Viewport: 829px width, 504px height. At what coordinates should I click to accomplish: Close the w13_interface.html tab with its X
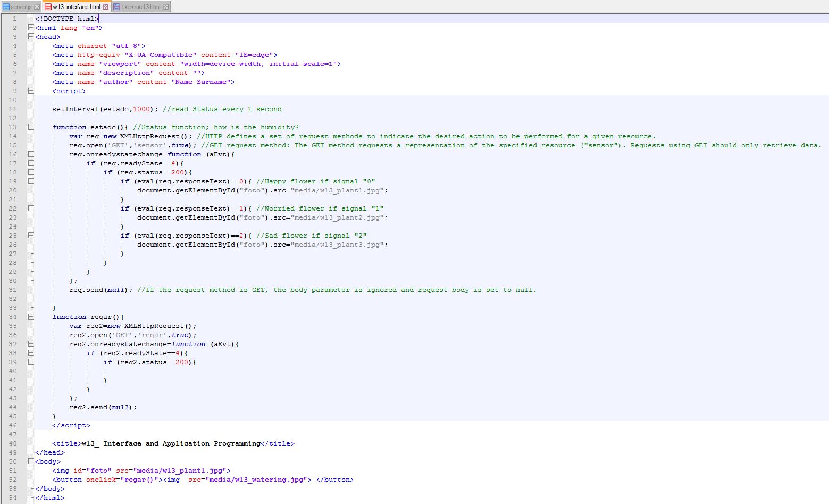click(x=105, y=7)
